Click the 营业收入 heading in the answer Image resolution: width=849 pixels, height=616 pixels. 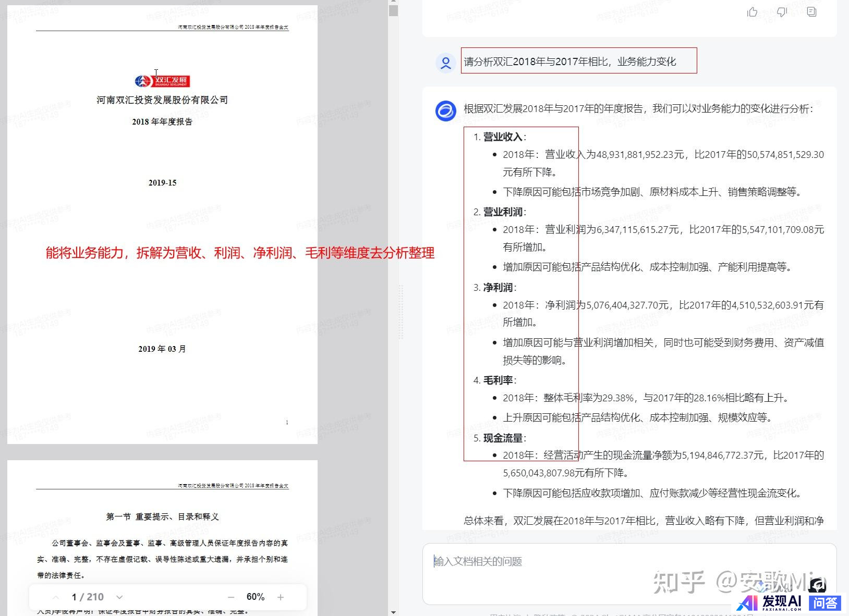(503, 137)
